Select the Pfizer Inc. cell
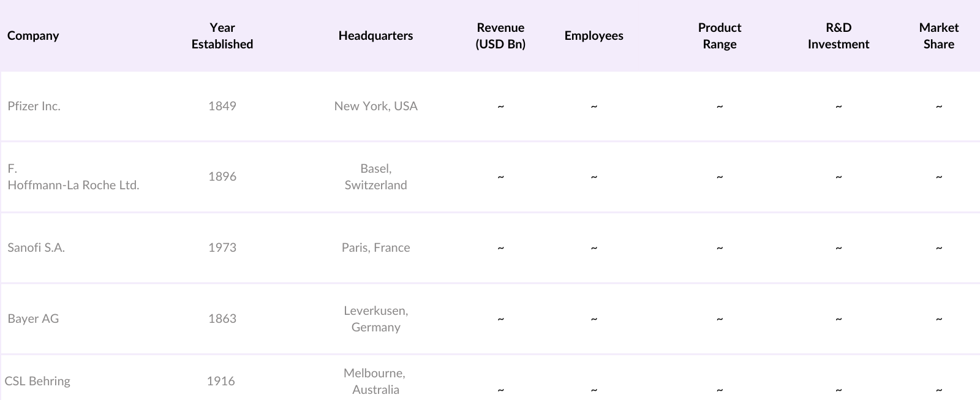This screenshot has height=400, width=980. 34,106
